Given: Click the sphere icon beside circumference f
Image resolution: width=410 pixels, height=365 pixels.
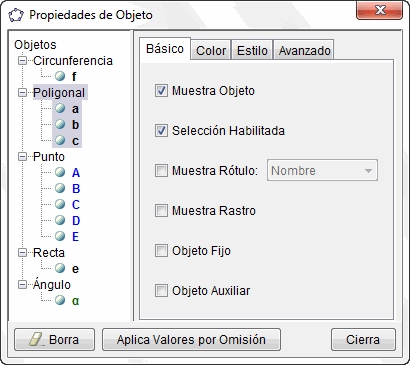Looking at the screenshot, I should click(60, 76).
